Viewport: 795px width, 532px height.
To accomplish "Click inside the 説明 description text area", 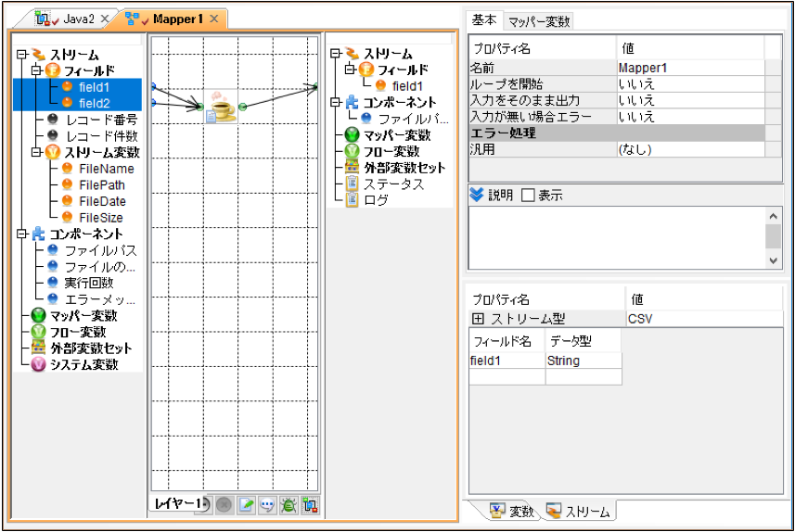I will 617,237.
